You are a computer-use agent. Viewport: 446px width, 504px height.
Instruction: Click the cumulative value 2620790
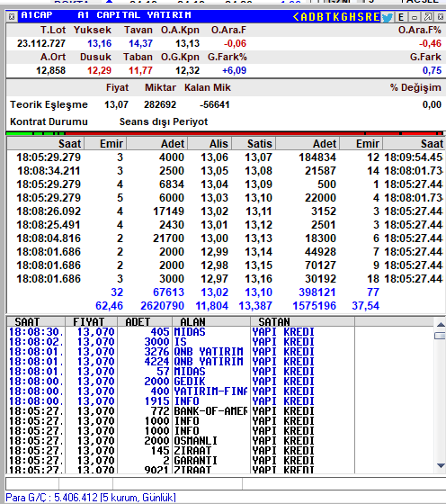[162, 306]
